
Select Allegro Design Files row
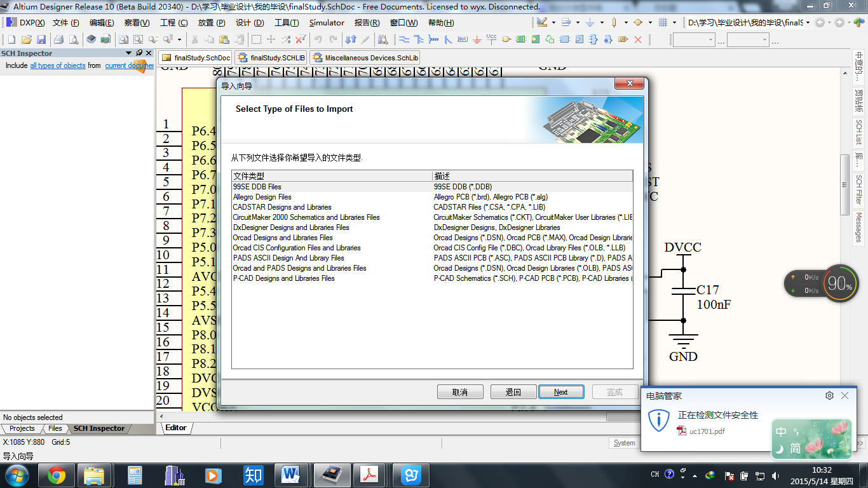[x=432, y=197]
